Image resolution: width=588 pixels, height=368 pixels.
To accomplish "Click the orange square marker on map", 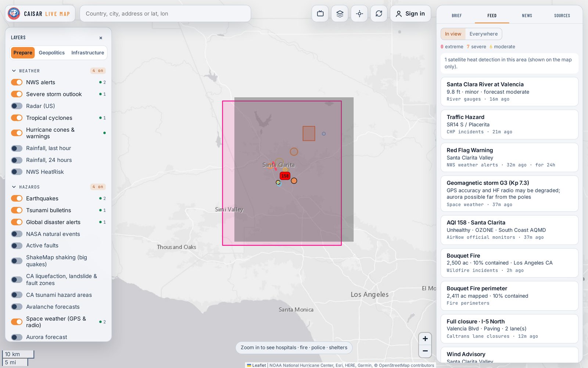I will (309, 134).
